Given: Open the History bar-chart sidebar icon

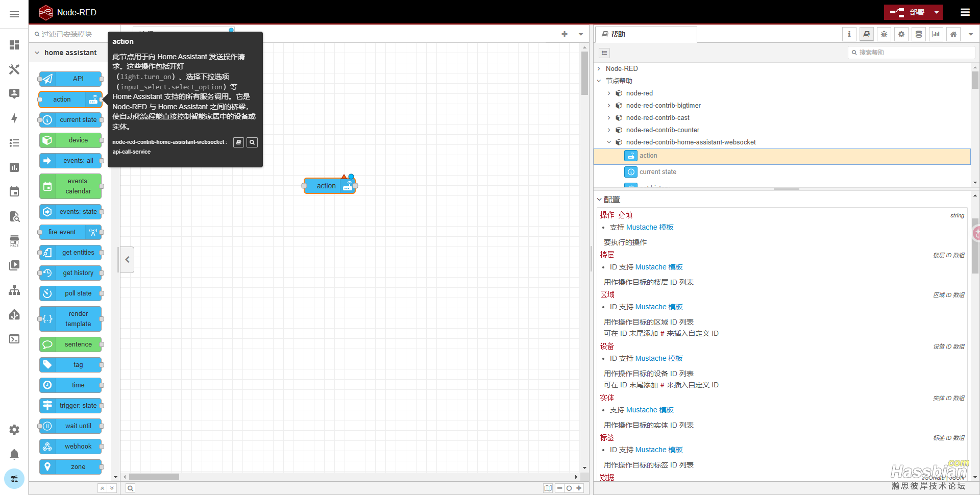Looking at the screenshot, I should (x=14, y=167).
